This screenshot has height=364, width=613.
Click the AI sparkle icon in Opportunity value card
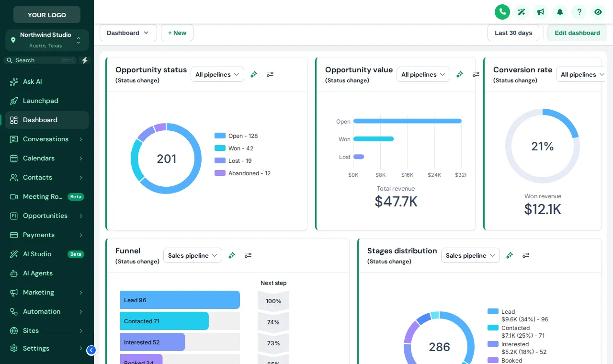coord(460,74)
